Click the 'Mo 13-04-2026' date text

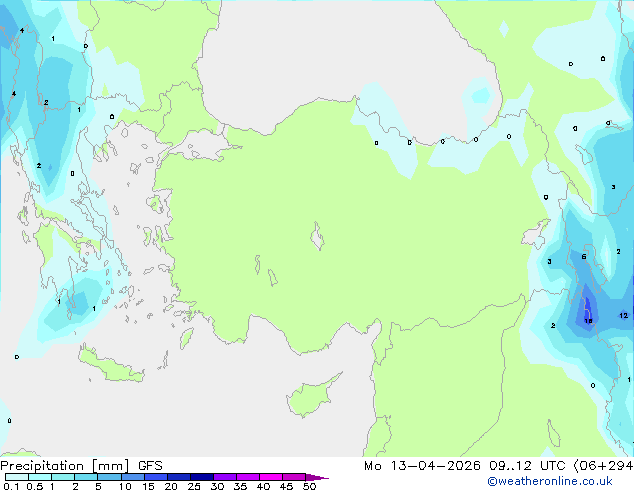click(422, 466)
